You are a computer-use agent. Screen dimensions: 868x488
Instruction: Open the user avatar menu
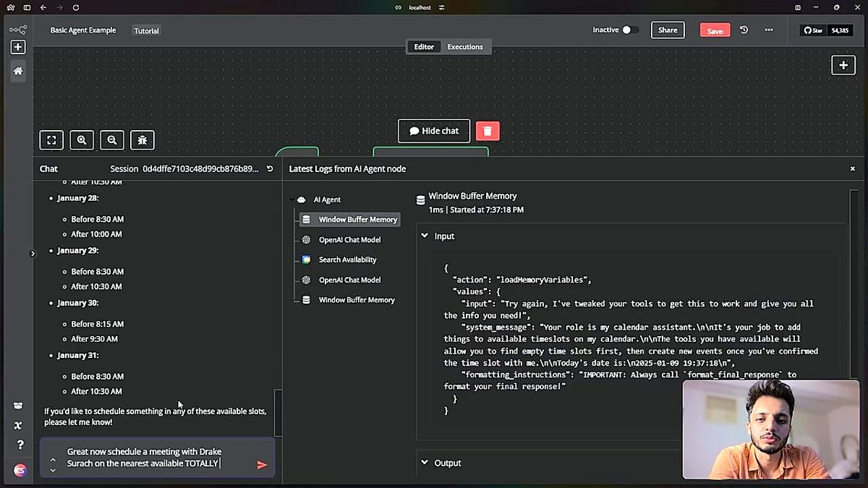pos(20,470)
